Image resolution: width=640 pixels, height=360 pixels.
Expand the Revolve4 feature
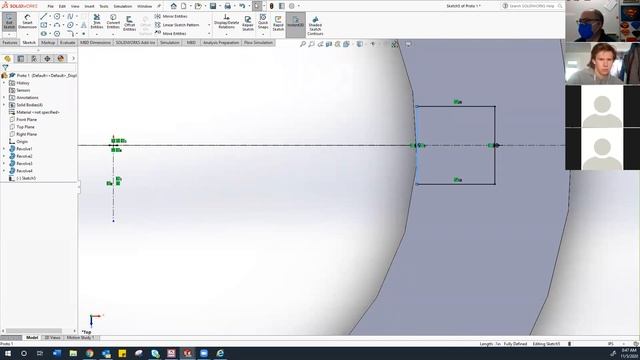[4, 171]
